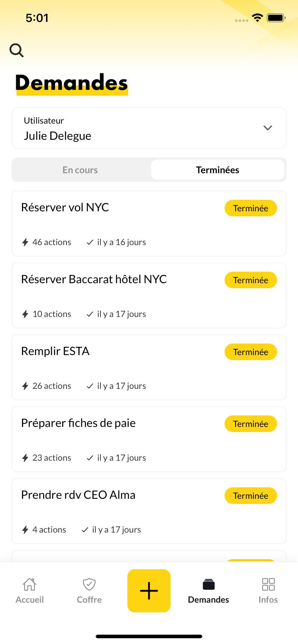Open the Accueil home icon
The width and height of the screenshot is (298, 644).
point(30,584)
